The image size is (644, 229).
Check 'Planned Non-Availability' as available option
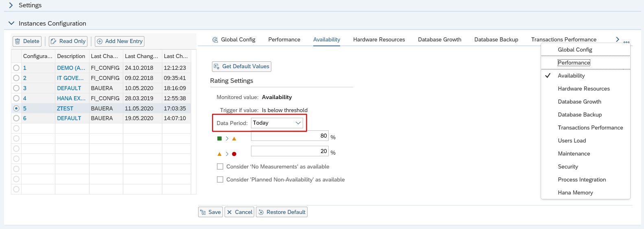pos(220,179)
